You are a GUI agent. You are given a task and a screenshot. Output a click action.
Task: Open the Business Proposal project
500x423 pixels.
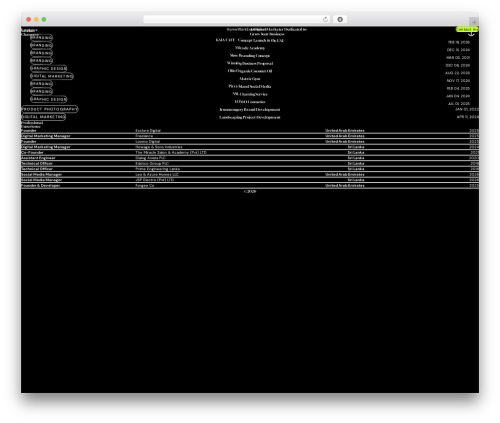pos(250,63)
